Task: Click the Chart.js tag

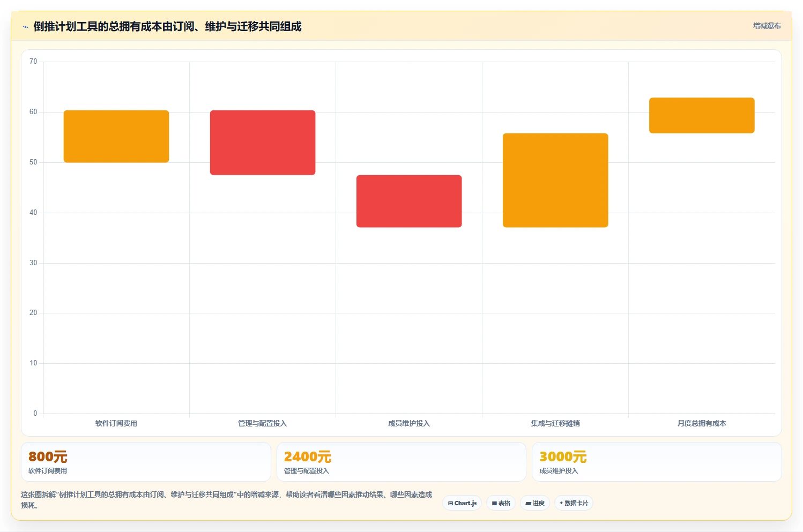Action: 462,503
